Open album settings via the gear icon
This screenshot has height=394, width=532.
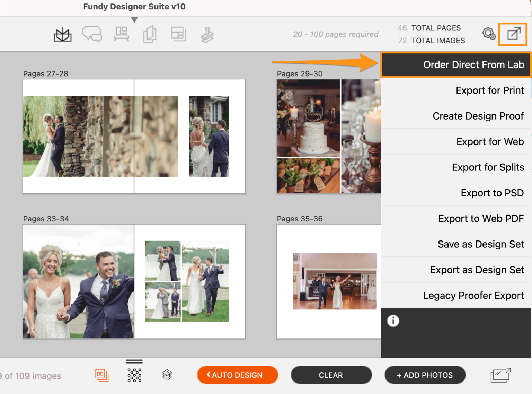[488, 34]
